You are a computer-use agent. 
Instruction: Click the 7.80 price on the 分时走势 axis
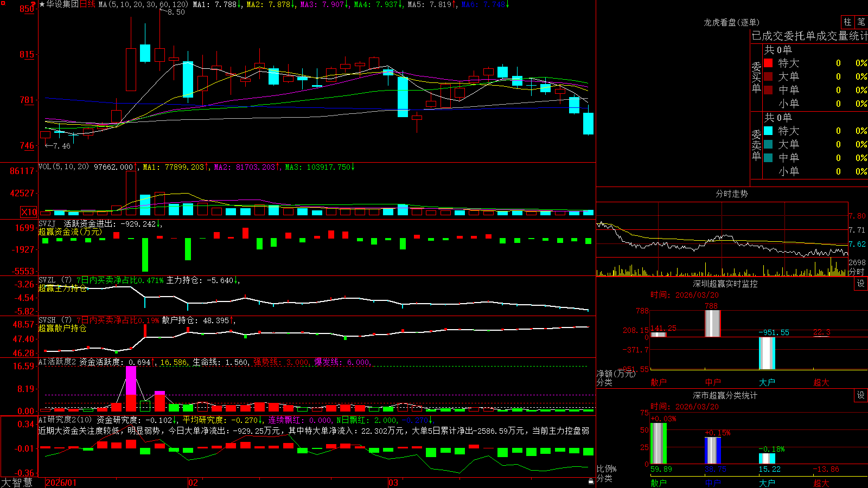[857, 216]
